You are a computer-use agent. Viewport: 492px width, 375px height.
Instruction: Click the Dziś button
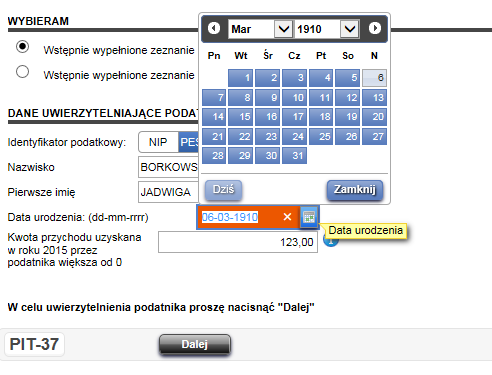pos(223,190)
